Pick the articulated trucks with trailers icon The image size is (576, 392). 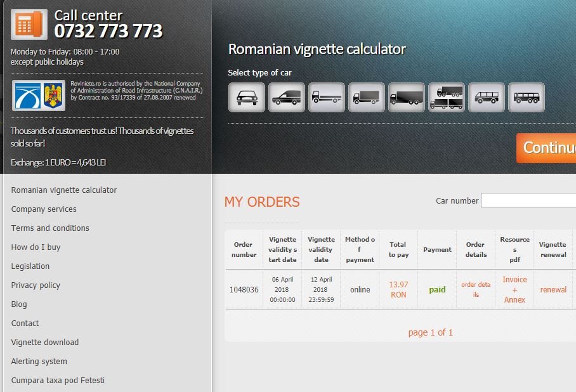click(x=446, y=98)
